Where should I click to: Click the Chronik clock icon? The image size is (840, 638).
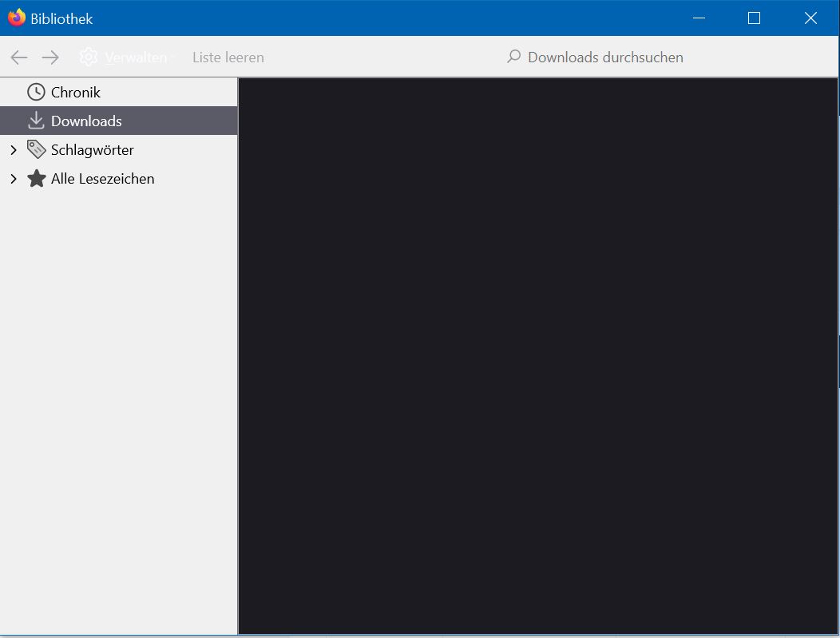(36, 92)
